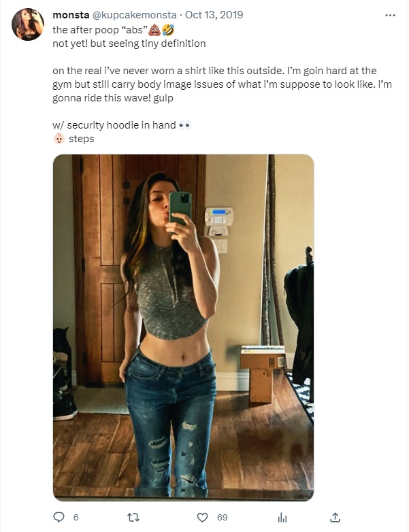Open the reply icon on the tweet

point(59,517)
